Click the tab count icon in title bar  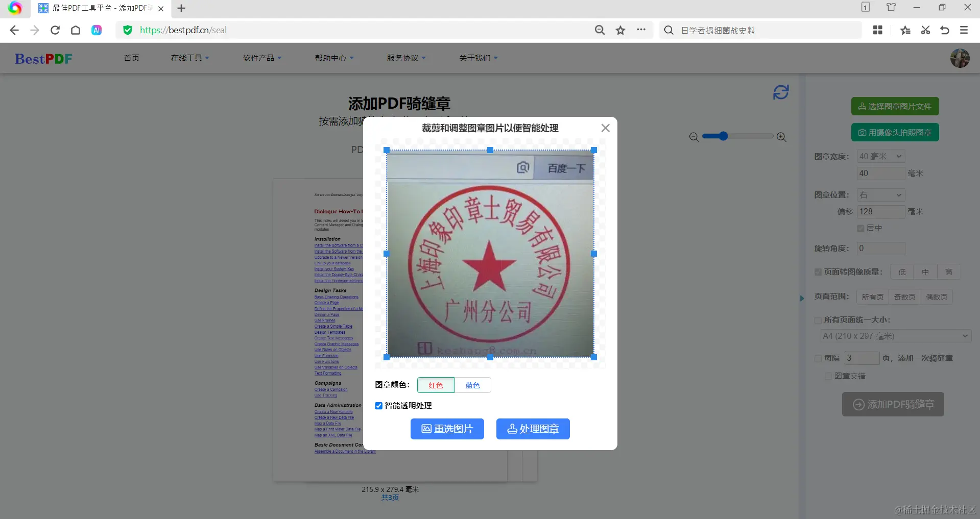(866, 7)
